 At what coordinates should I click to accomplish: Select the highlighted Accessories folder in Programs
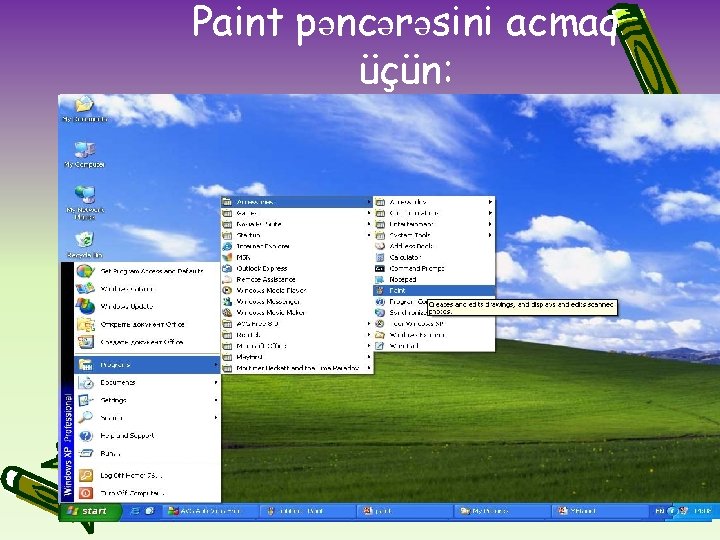tap(297, 202)
